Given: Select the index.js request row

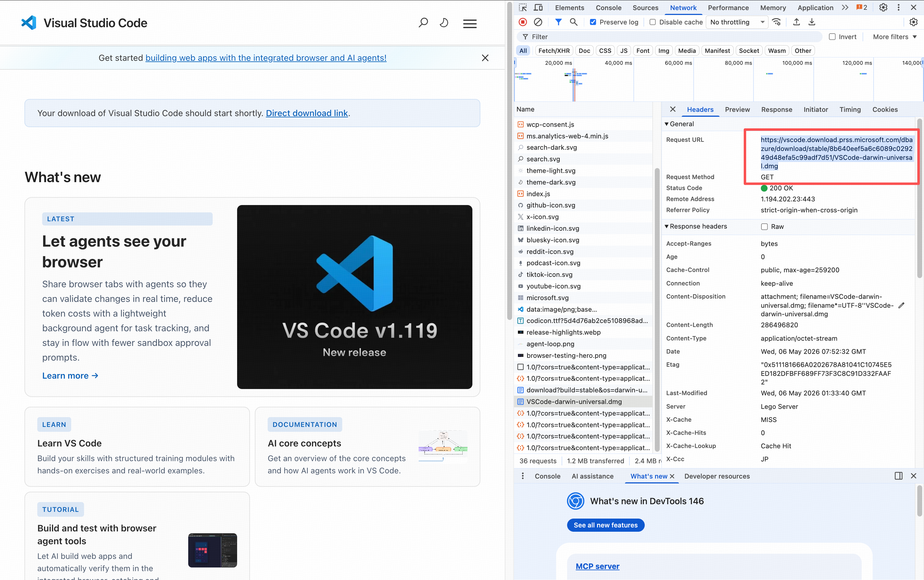Looking at the screenshot, I should pos(583,194).
